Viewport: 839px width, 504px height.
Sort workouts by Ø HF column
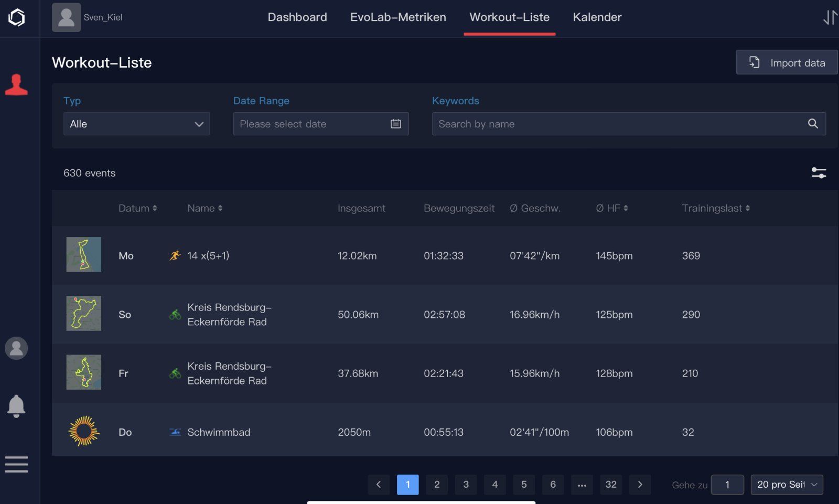(x=611, y=208)
